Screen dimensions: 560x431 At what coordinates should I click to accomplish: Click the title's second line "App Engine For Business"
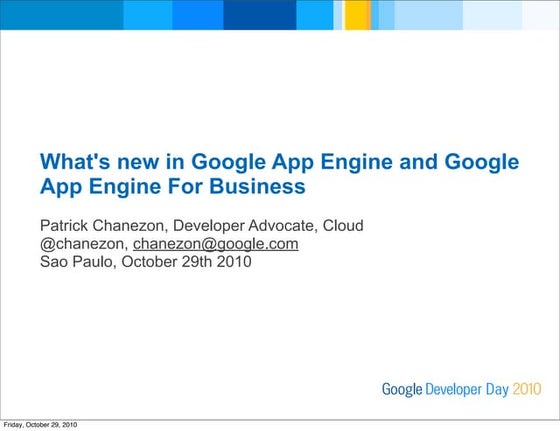[172, 186]
